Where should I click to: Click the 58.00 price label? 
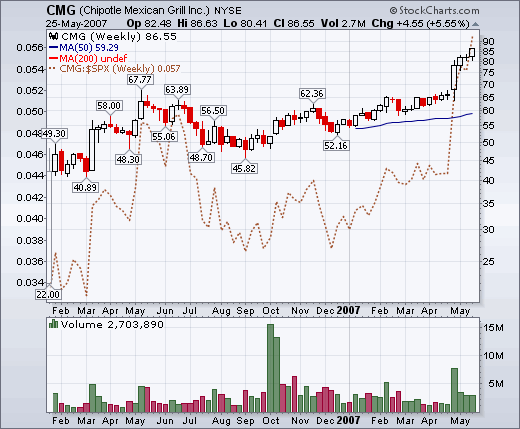tap(109, 106)
